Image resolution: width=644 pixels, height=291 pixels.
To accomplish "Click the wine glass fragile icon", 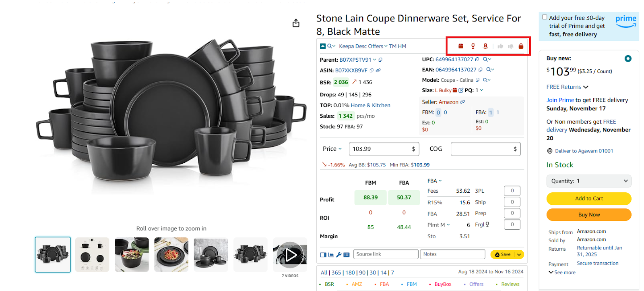I will point(473,46).
